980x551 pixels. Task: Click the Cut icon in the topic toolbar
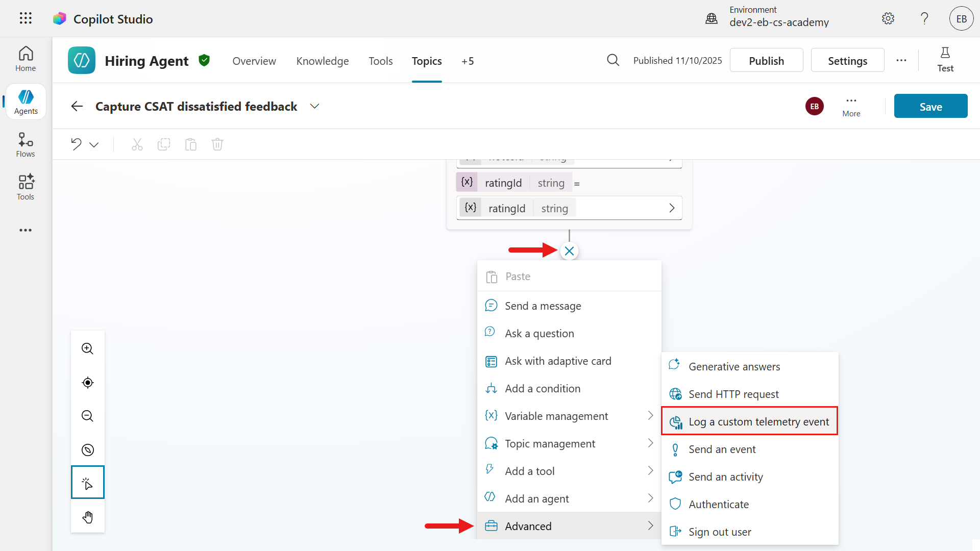coord(137,144)
